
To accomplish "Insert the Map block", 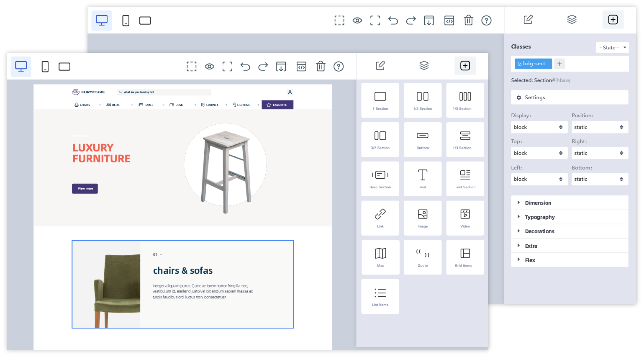I will [380, 257].
